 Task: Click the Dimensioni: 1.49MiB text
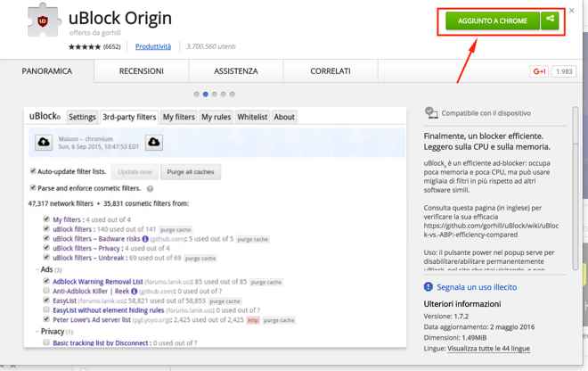tap(455, 338)
